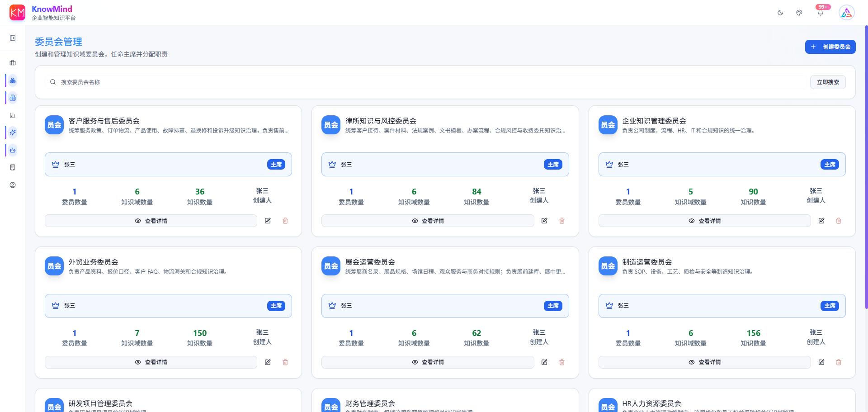
Task: Click the KnowMind KM logo
Action: (17, 13)
